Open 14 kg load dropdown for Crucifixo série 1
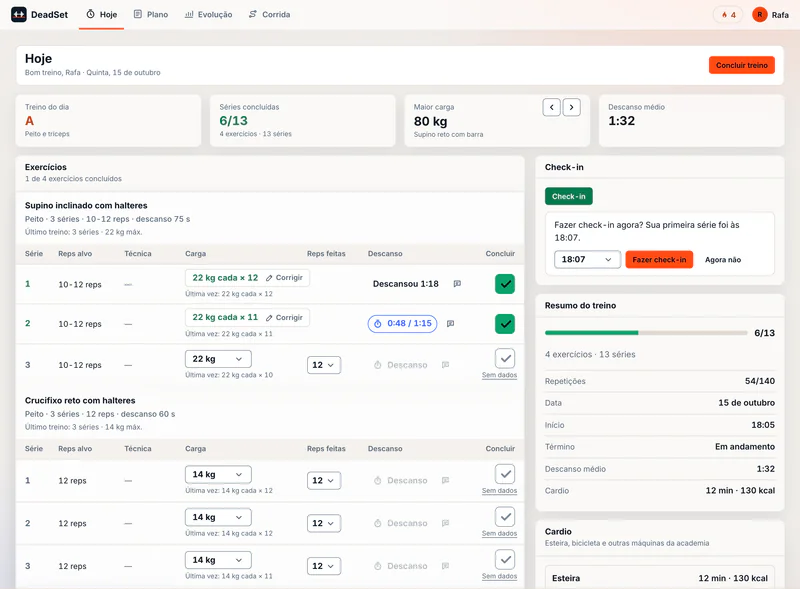Screen dimensions: 800x589 tap(218, 474)
